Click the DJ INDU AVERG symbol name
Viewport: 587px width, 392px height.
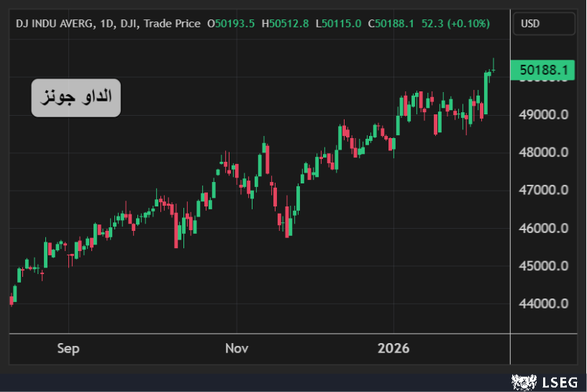(55, 24)
